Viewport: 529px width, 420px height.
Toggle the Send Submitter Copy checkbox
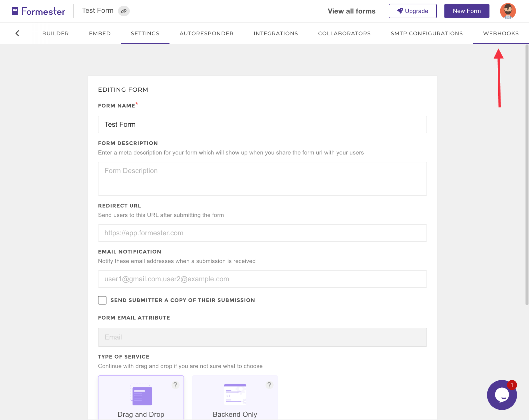[x=102, y=300]
